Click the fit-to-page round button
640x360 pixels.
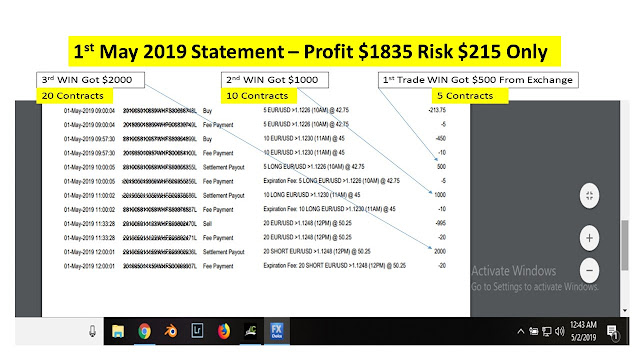[x=589, y=196]
